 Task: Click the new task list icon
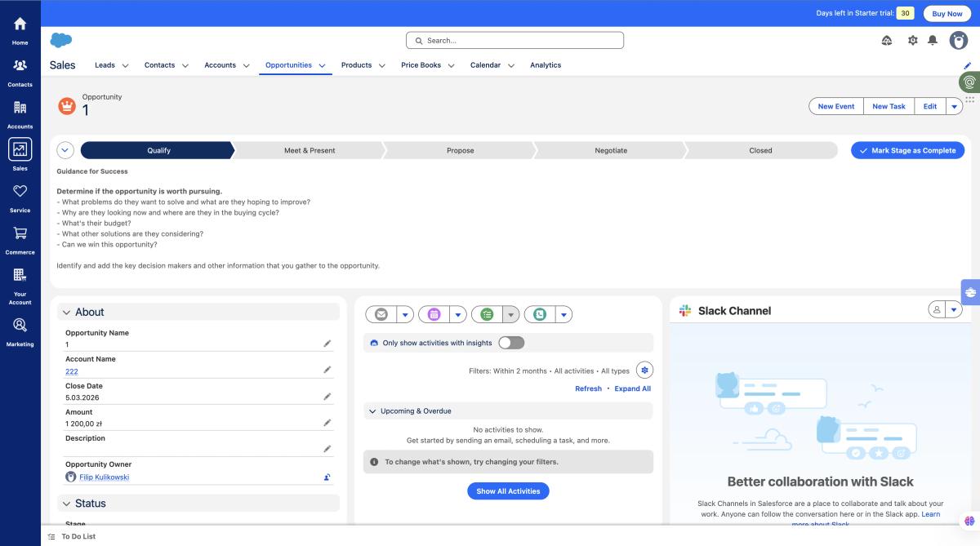[x=487, y=314]
